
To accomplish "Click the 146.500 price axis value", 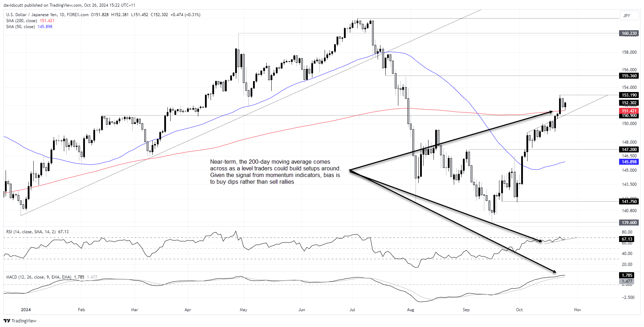I will pyautogui.click(x=629, y=156).
